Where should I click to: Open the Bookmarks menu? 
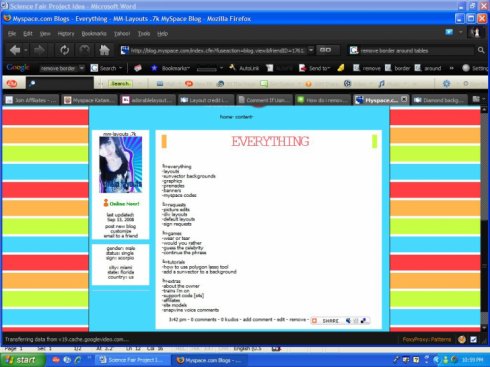pos(94,33)
